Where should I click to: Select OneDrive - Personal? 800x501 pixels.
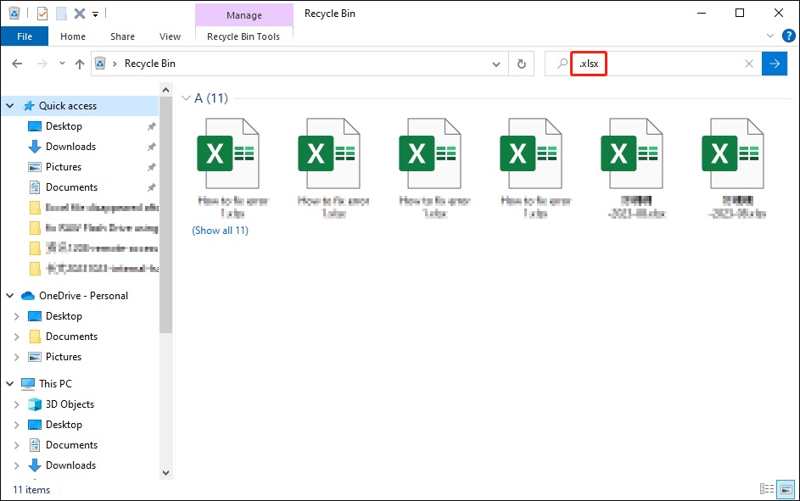(x=83, y=295)
